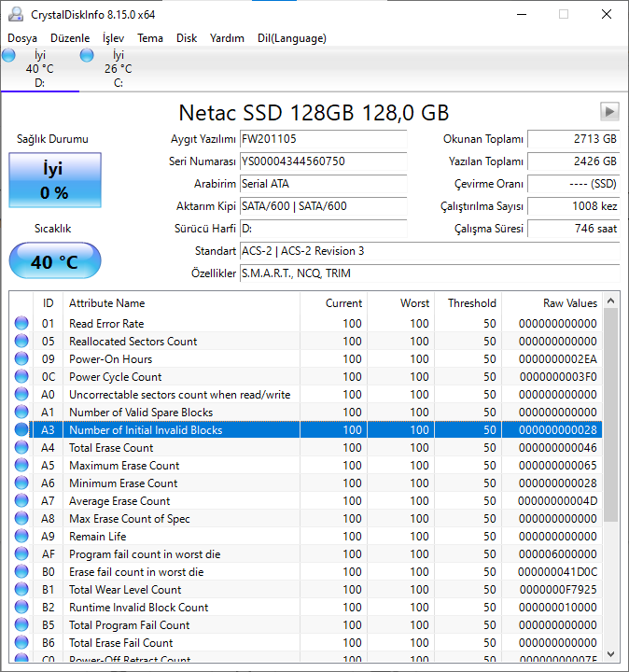Image resolution: width=629 pixels, height=672 pixels.
Task: Click status orb for Total Wear Level Count
Action: (21, 589)
